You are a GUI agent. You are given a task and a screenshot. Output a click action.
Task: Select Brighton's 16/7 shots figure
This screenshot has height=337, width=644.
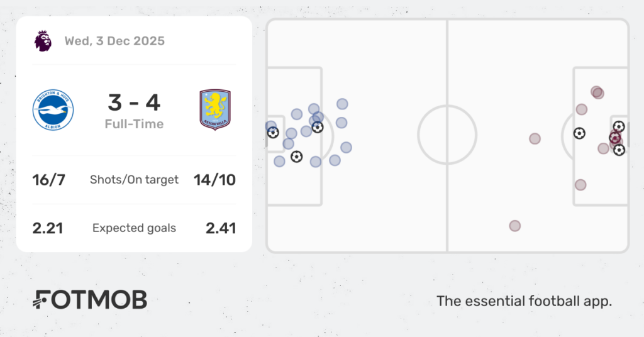[48, 180]
